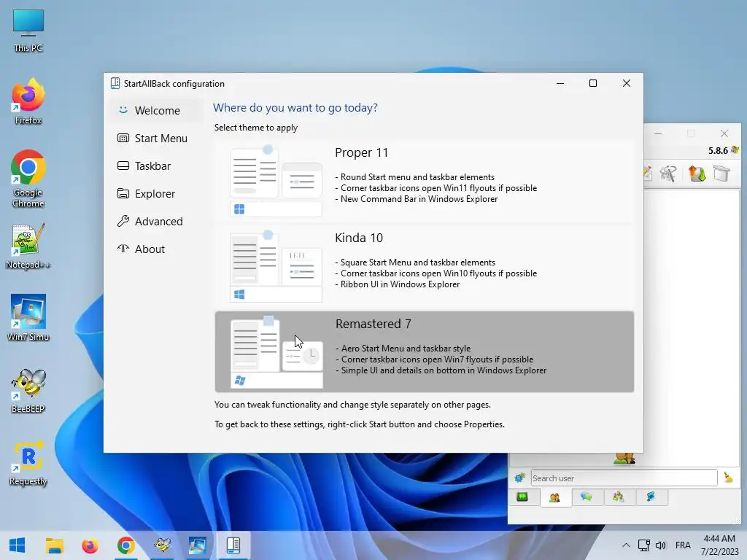Select BeeBEEP green monitor tab
Viewport: 747px width, 560px height.
[522, 497]
